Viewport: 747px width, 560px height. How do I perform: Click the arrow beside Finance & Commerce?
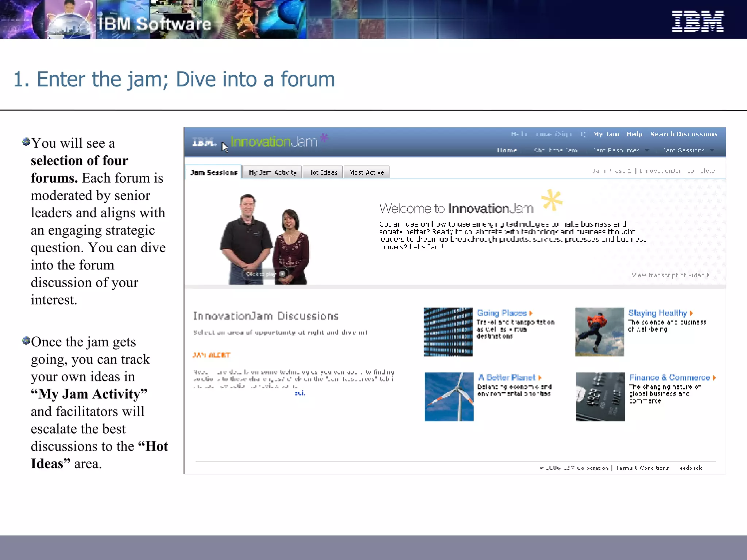[714, 378]
